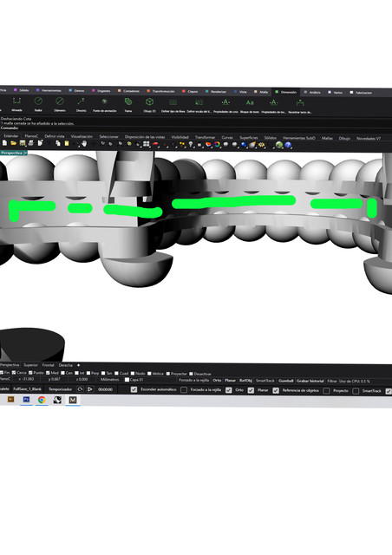This screenshot has height=555, width=392.
Task: Select the Radial dimension tool
Action: pos(38,104)
